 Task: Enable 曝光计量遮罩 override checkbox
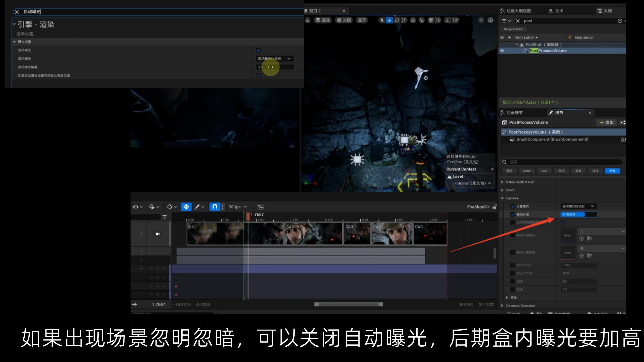tap(512, 252)
